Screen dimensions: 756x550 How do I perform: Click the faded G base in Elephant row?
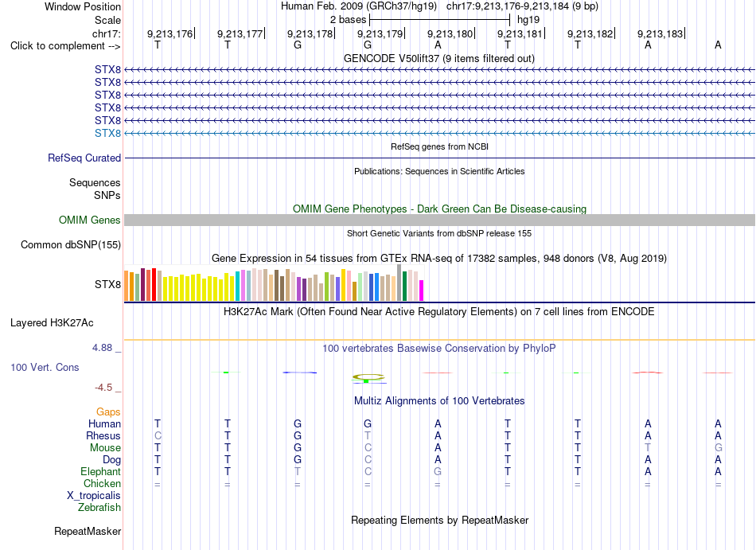(x=438, y=471)
